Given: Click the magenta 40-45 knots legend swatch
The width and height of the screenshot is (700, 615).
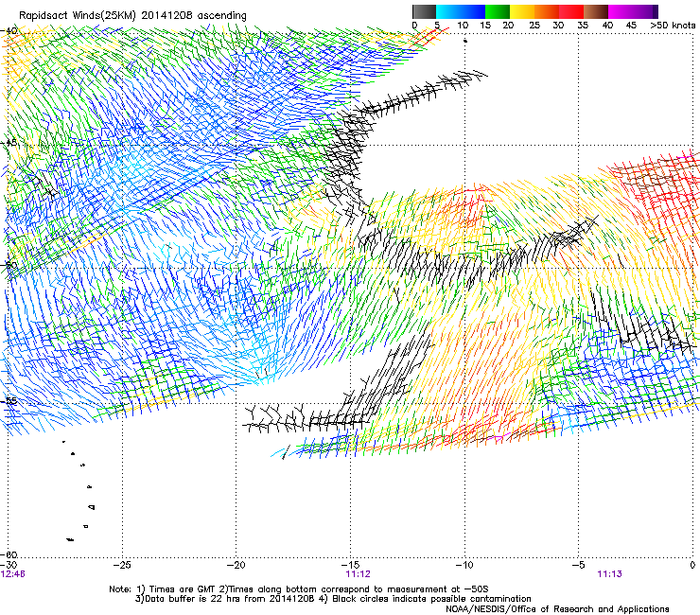Looking at the screenshot, I should click(x=621, y=11).
